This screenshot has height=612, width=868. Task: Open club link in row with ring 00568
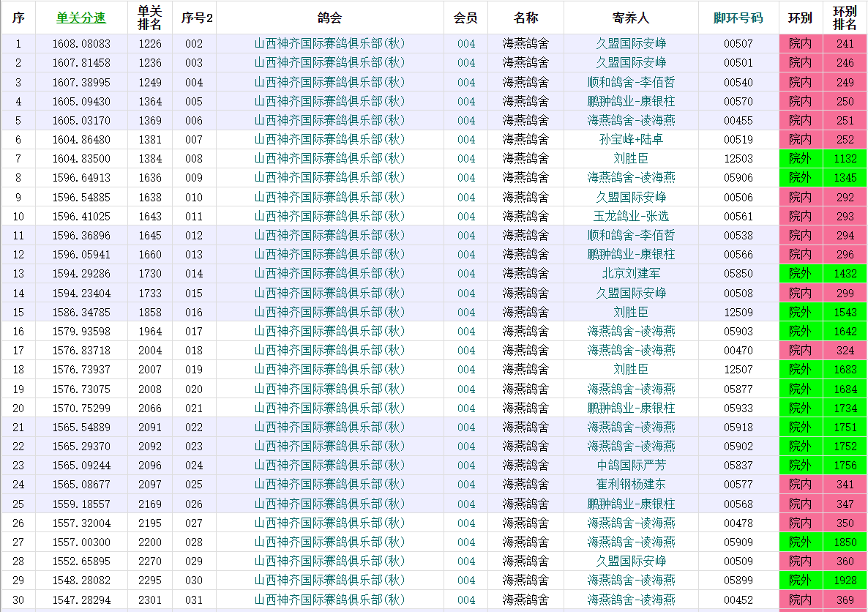click(329, 504)
